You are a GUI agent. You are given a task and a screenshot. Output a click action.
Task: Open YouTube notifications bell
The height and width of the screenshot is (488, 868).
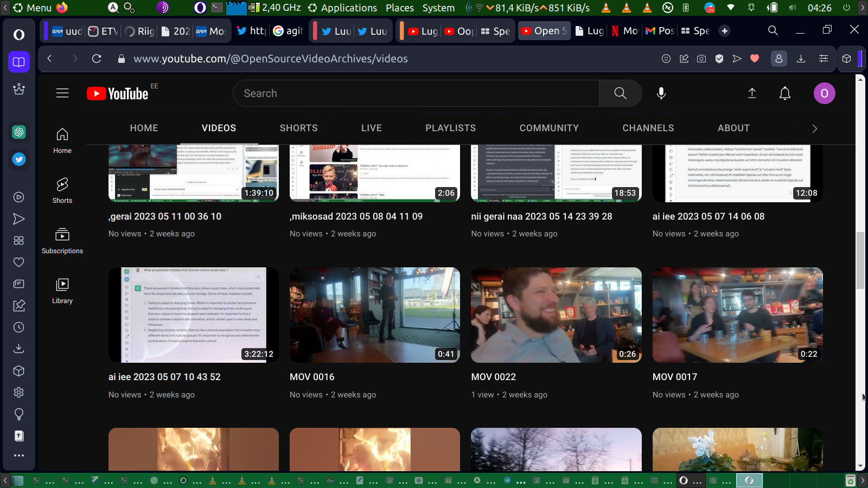tap(784, 93)
